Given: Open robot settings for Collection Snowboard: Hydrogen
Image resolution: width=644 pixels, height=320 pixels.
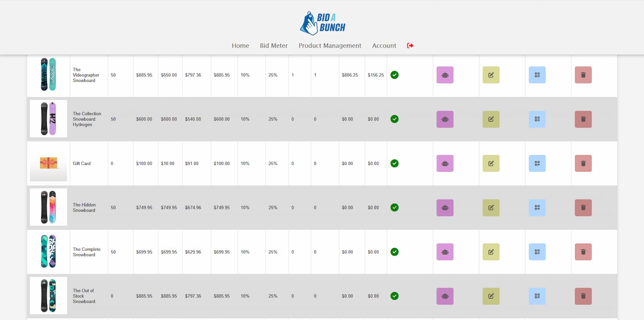Looking at the screenshot, I should pos(445,119).
